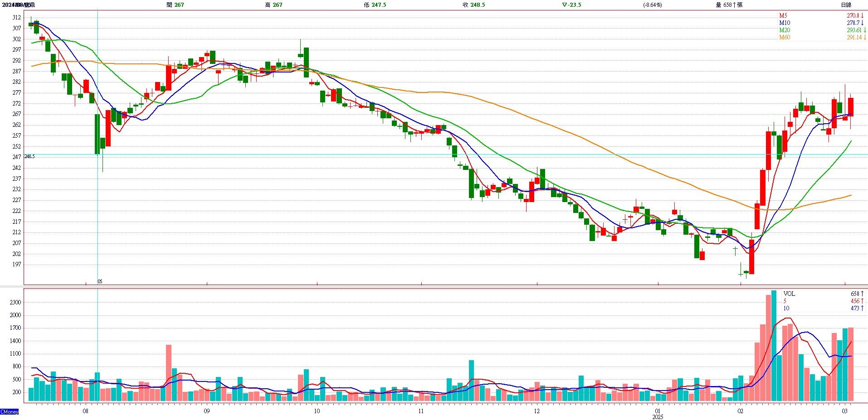
Task: Click the '1700' volume axis label
Action: coord(15,328)
